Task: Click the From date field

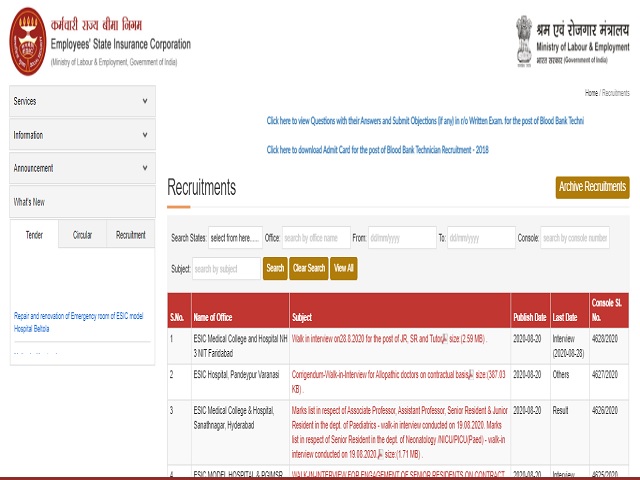Action: coord(402,238)
